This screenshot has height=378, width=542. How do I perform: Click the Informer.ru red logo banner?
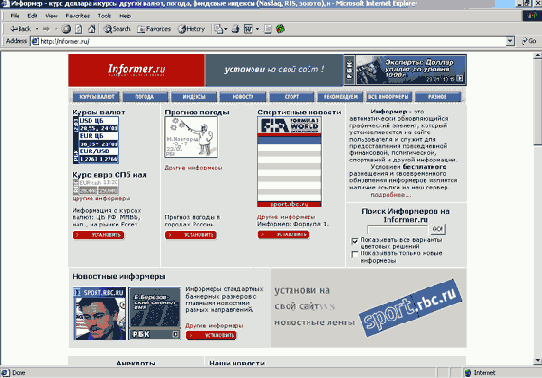(137, 70)
